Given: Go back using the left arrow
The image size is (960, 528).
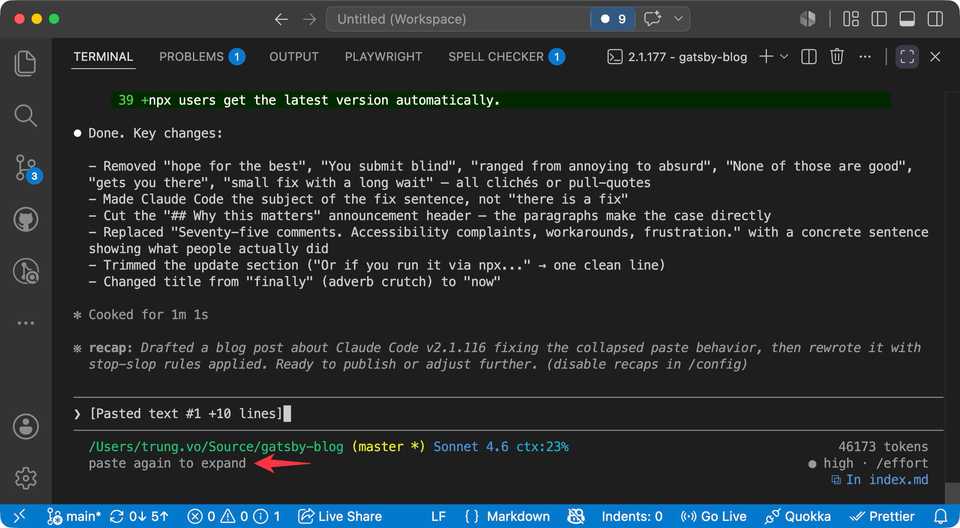Looking at the screenshot, I should (x=281, y=19).
